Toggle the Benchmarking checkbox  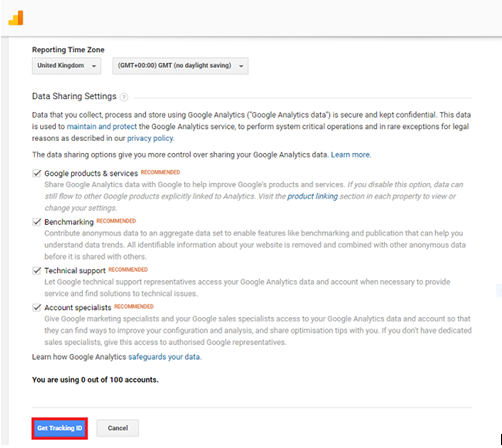[x=37, y=222]
